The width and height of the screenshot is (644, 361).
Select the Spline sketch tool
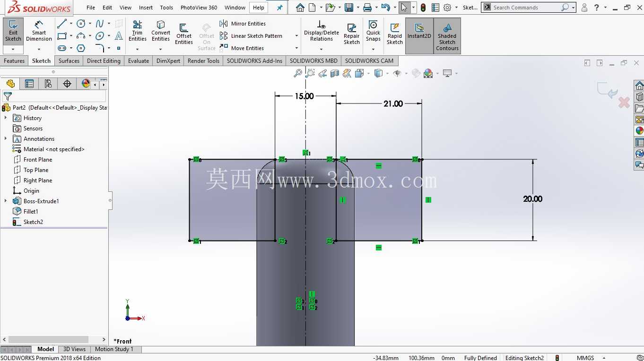coord(100,24)
